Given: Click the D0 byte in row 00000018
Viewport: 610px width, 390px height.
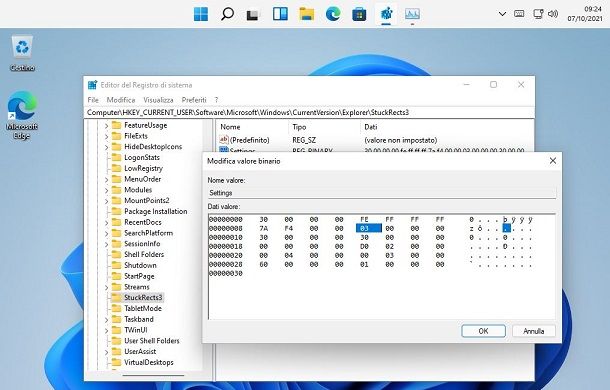Looking at the screenshot, I should coord(364,247).
